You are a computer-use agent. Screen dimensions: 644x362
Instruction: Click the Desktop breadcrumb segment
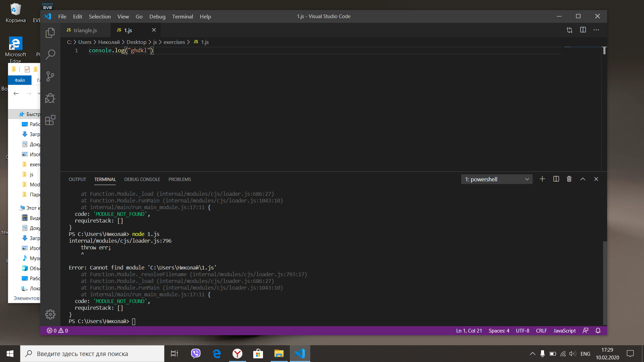137,42
